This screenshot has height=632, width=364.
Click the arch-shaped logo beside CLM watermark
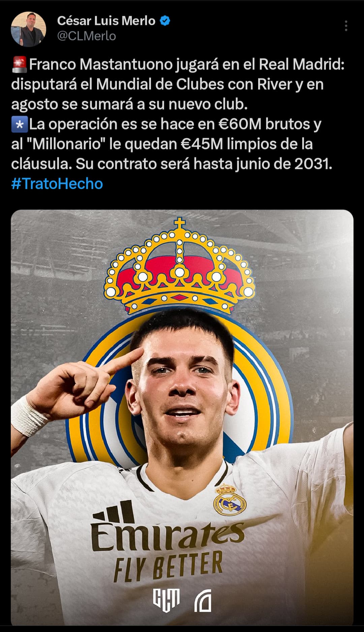pyautogui.click(x=203, y=601)
